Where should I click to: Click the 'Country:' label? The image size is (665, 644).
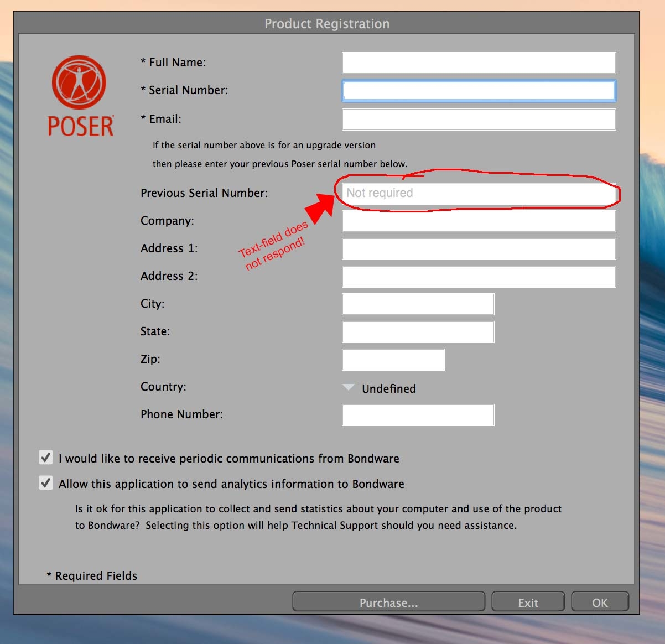(x=163, y=386)
